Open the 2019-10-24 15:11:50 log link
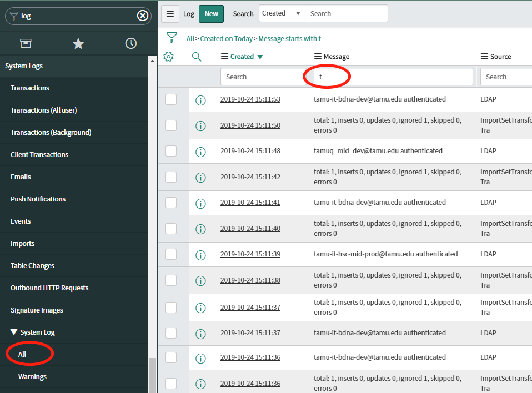532x393 pixels. pyautogui.click(x=250, y=125)
